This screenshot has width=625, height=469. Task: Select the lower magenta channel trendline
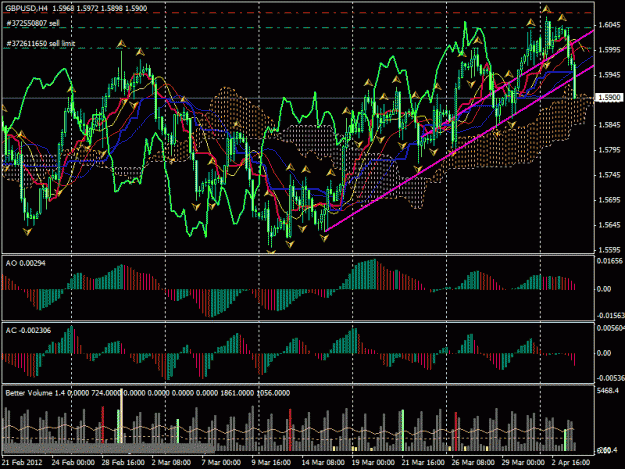[458, 149]
